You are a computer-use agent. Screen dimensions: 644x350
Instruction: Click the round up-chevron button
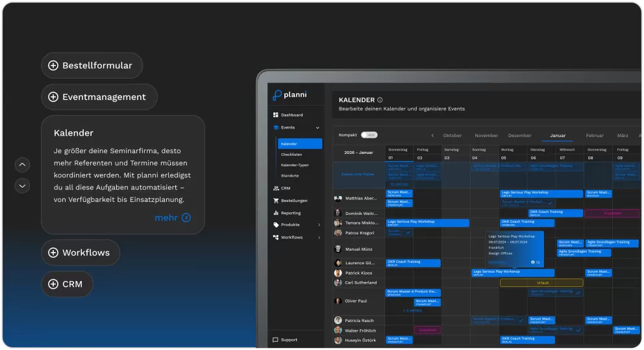click(22, 165)
